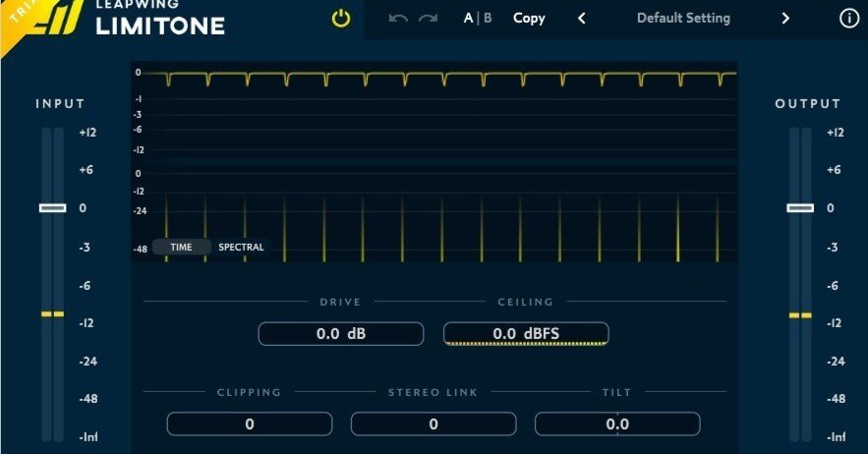Click the STEREO LINK label
This screenshot has width=868, height=454.
point(433,392)
